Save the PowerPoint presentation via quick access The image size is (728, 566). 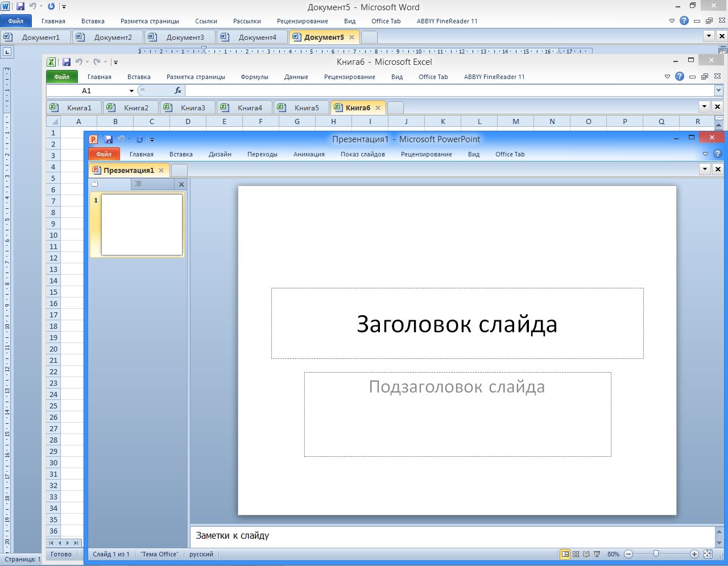pos(109,139)
